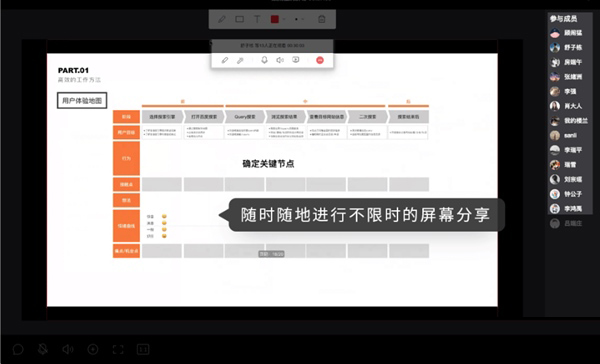
Task: Click the 用户体验地图 boxed title on the slide
Action: [x=82, y=101]
